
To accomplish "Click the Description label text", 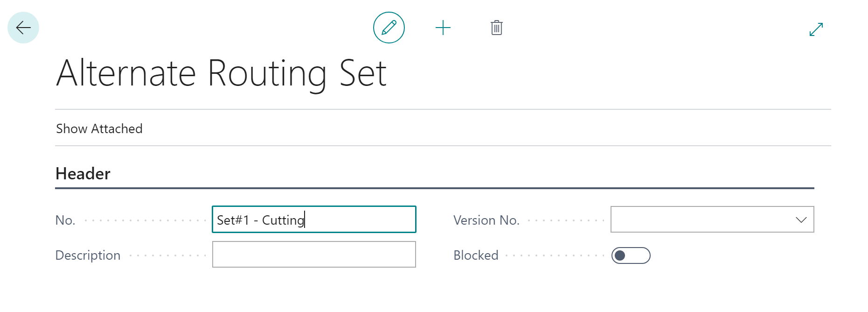I will point(88,255).
